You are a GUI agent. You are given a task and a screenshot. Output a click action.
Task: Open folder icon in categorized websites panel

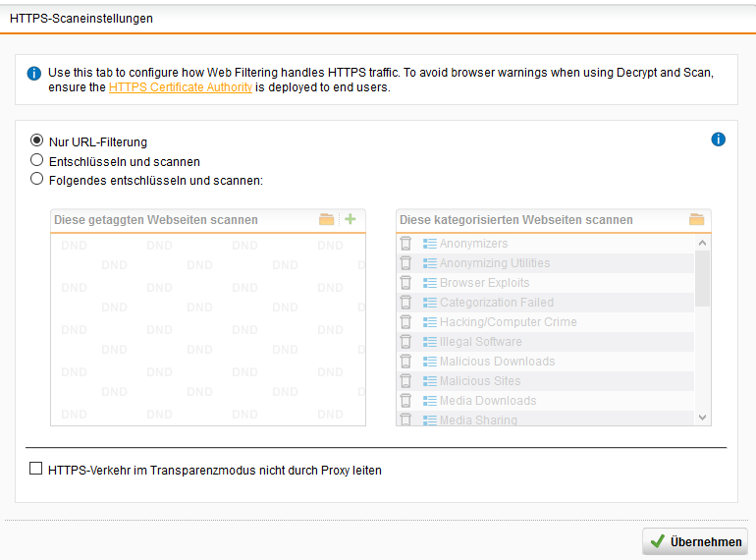pyautogui.click(x=697, y=220)
